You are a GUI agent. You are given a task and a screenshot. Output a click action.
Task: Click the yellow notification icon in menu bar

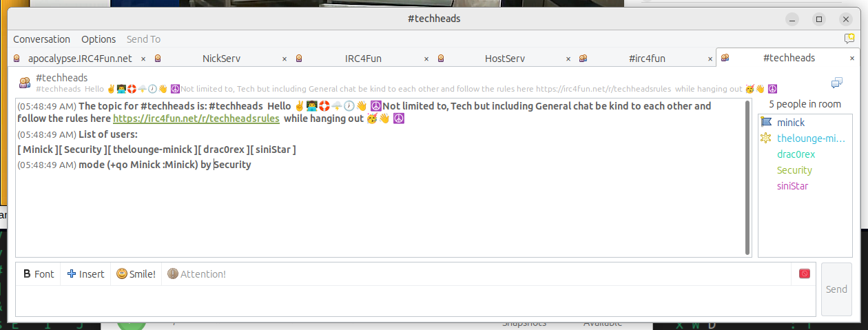[x=849, y=39]
